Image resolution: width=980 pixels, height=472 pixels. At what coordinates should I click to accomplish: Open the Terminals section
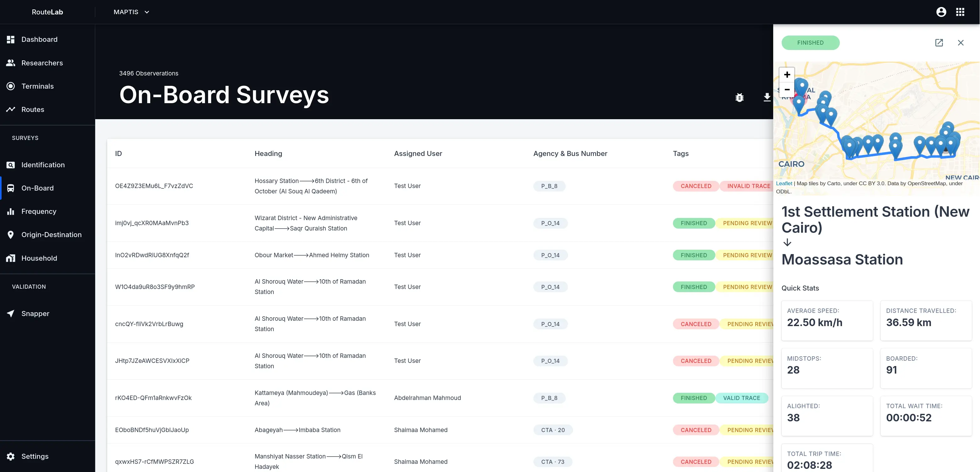pyautogui.click(x=37, y=86)
